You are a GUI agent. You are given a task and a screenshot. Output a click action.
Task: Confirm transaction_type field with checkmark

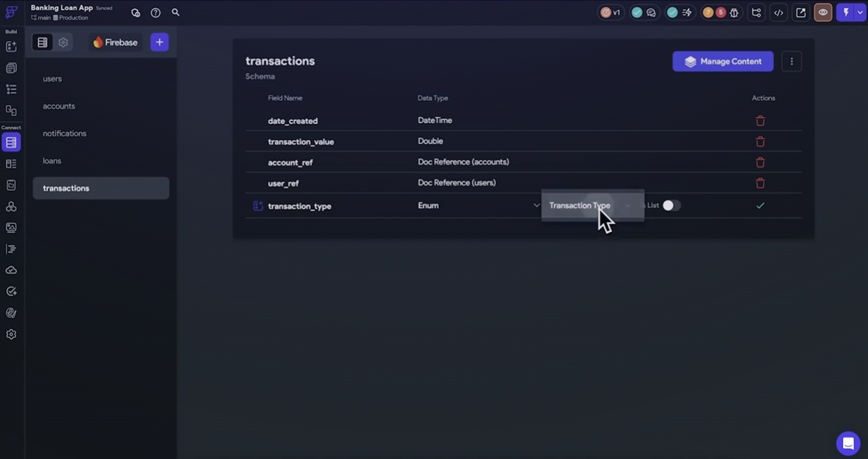760,206
